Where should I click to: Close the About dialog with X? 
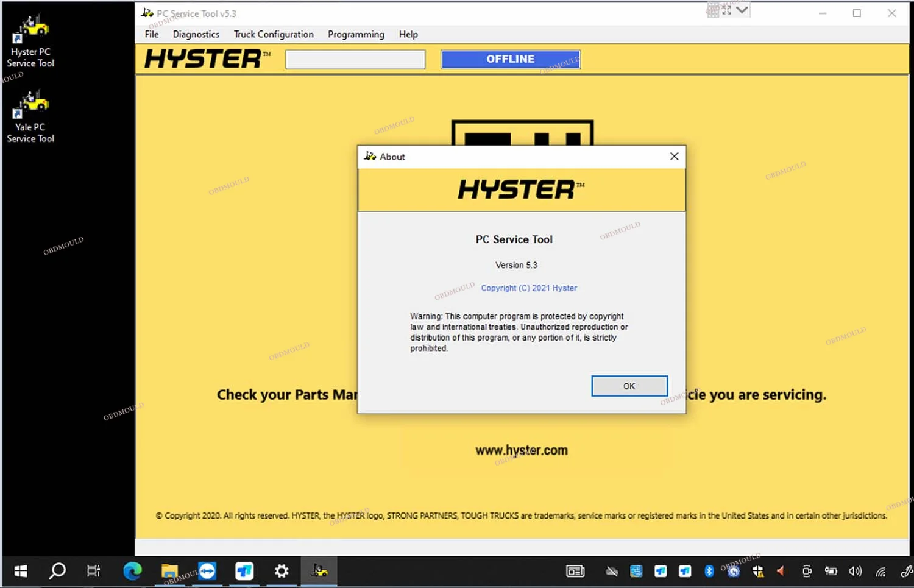pos(674,157)
